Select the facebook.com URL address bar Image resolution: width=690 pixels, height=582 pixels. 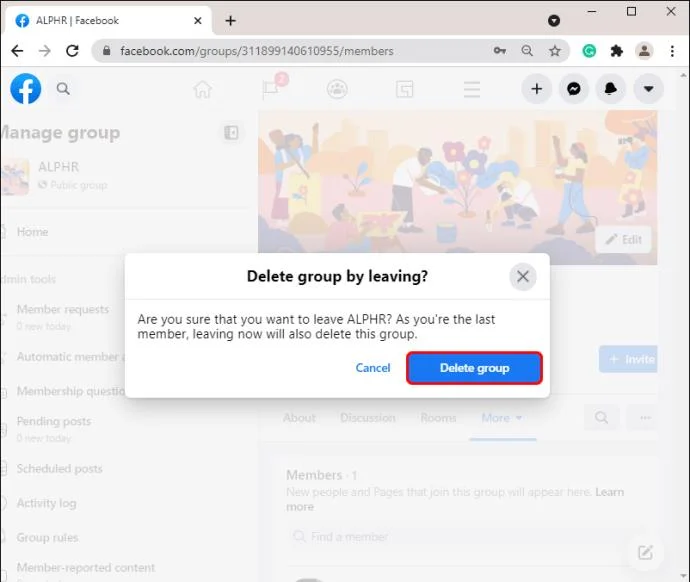257,51
